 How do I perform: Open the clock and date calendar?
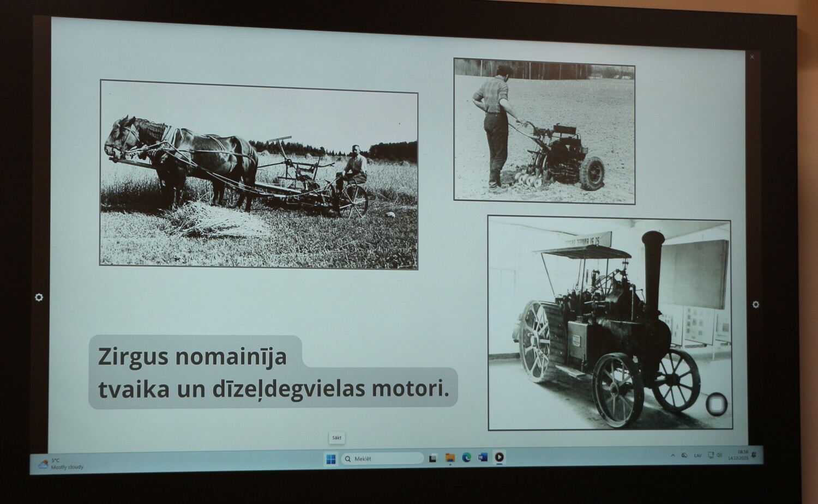(x=737, y=455)
